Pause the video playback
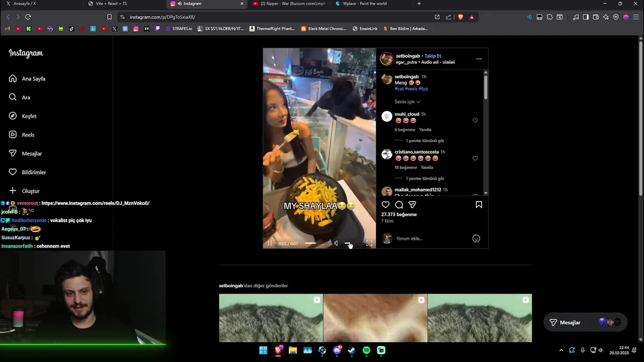The height and width of the screenshot is (362, 644). coord(270,243)
